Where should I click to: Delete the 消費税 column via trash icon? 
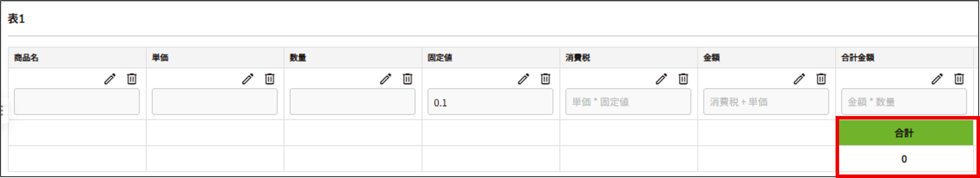point(683,79)
